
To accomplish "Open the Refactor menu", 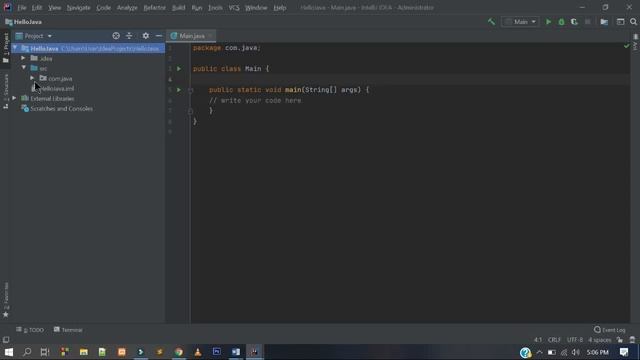I will click(155, 7).
